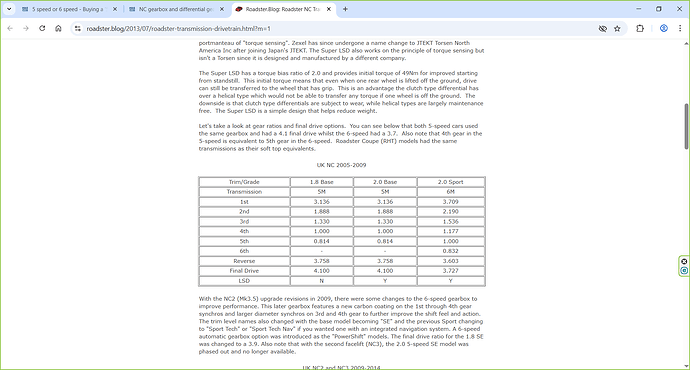
Task: Go back to the previous page
Action: tap(10, 29)
